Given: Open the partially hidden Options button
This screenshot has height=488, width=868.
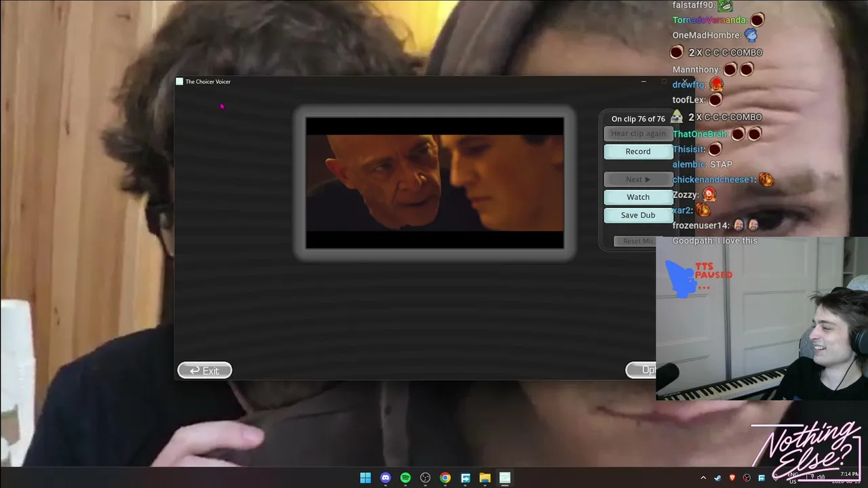Looking at the screenshot, I should click(x=641, y=369).
